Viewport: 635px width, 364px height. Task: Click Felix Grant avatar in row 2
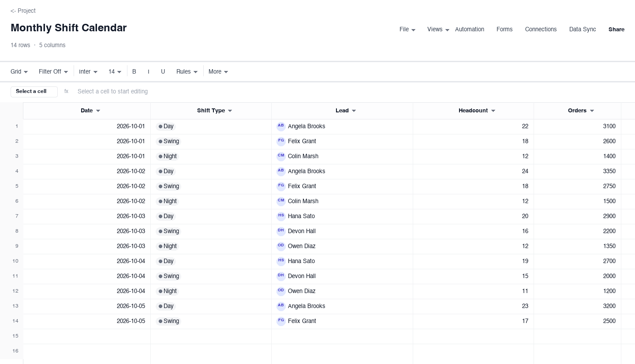(x=281, y=141)
